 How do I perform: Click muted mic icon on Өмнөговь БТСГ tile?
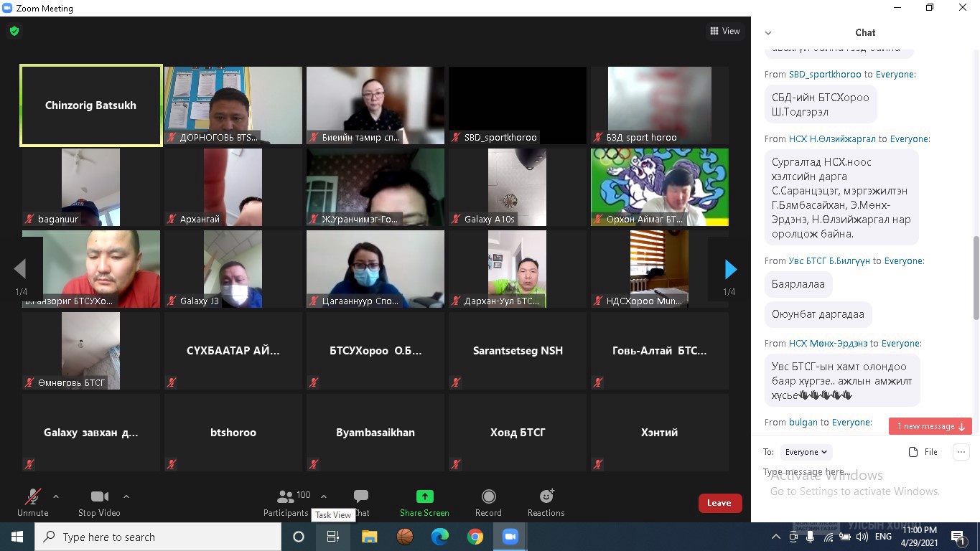(x=29, y=382)
